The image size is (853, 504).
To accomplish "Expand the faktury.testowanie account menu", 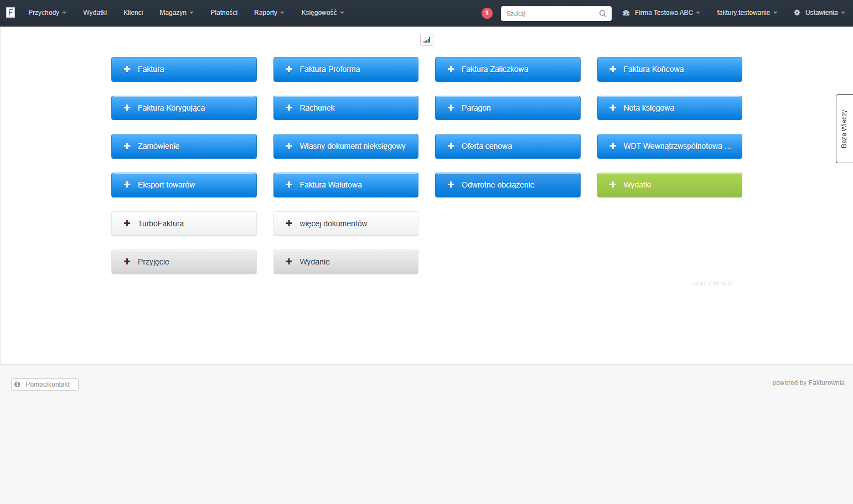I will coord(747,13).
